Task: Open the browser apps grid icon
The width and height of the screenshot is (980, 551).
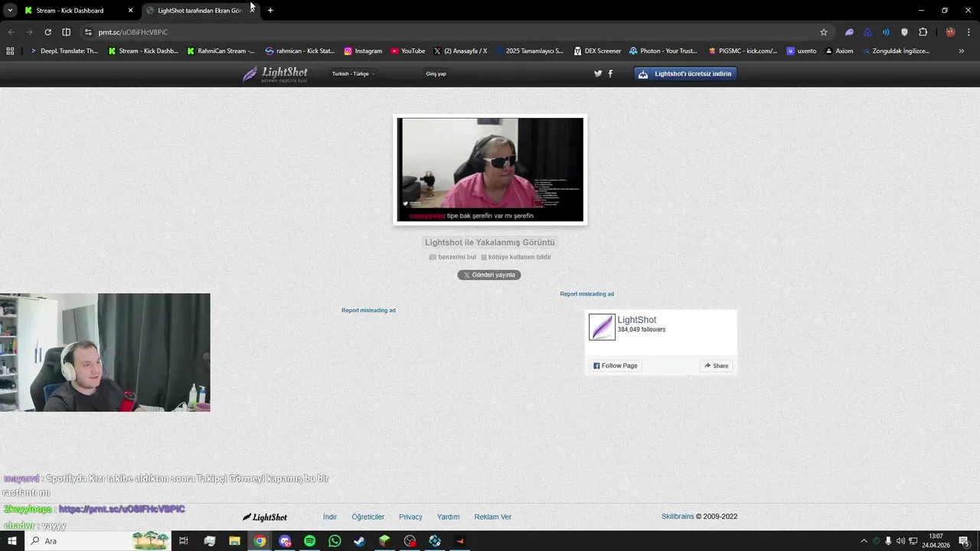Action: [10, 51]
